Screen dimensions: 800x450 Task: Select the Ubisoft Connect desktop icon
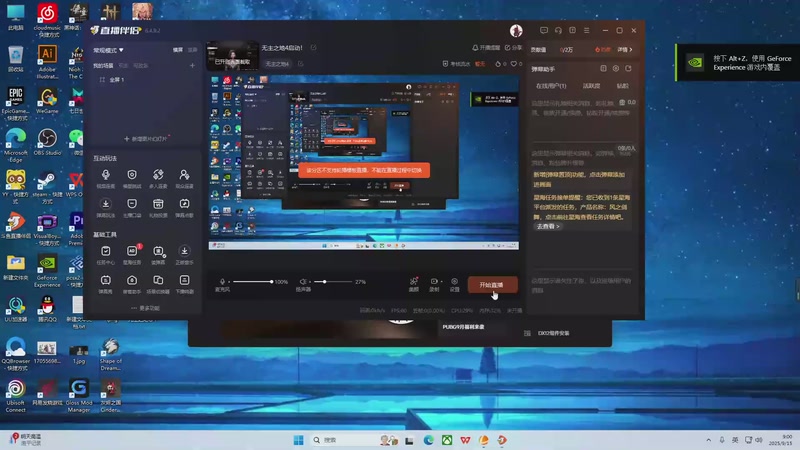(x=16, y=395)
